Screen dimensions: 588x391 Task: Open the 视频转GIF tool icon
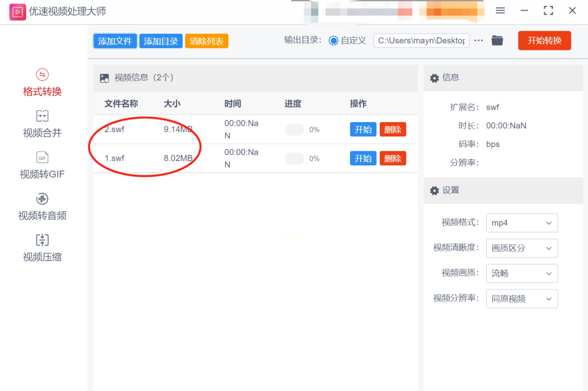pos(42,157)
